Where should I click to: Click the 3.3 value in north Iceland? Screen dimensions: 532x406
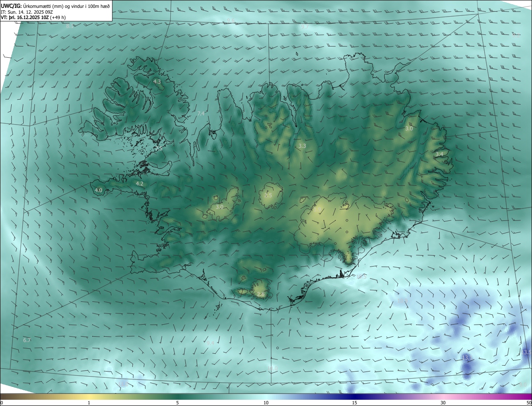pyautogui.click(x=302, y=146)
